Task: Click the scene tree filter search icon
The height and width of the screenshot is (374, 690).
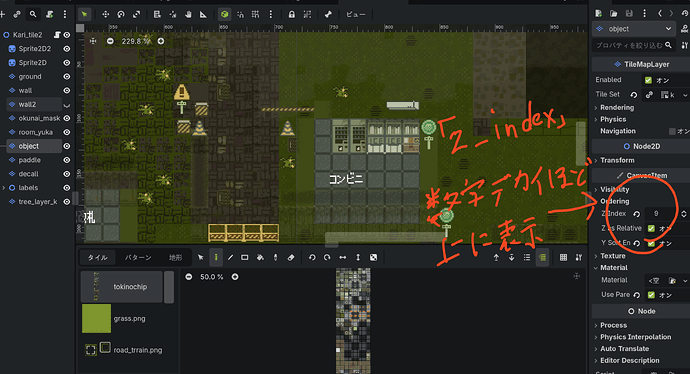Action: pyautogui.click(x=33, y=15)
